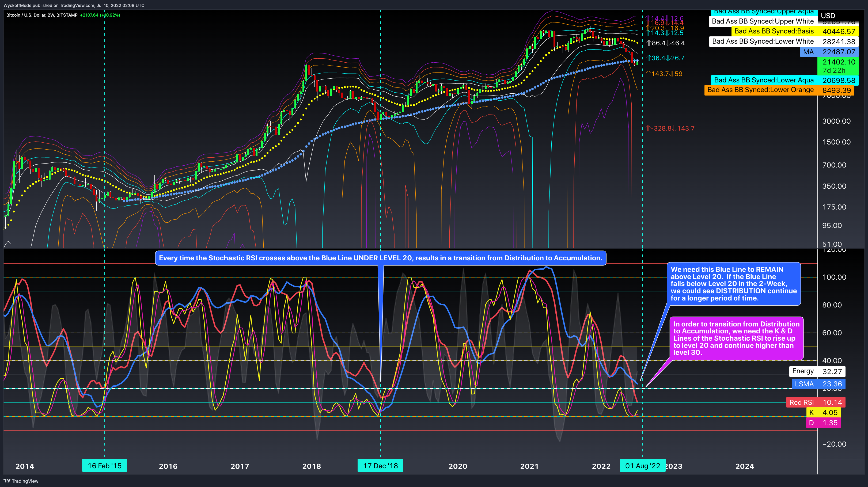This screenshot has width=868, height=487.
Task: Select the 01 Aug '22 date marker
Action: click(x=643, y=466)
